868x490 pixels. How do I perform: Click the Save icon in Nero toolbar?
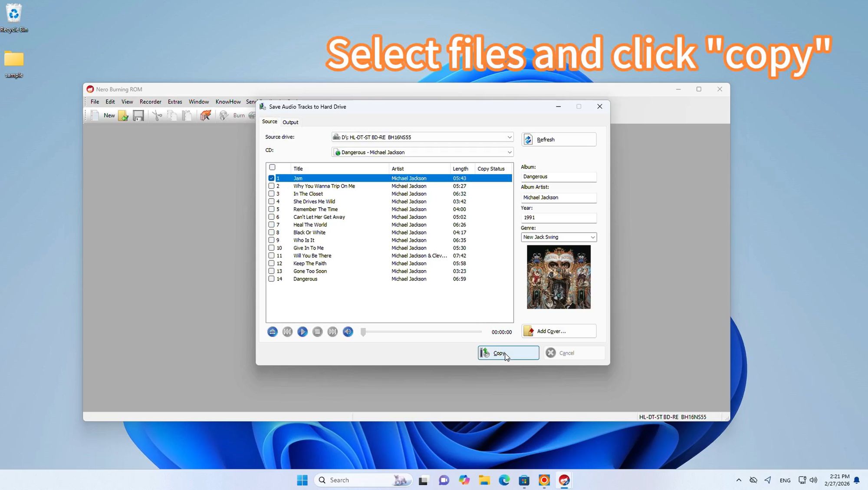click(x=138, y=116)
